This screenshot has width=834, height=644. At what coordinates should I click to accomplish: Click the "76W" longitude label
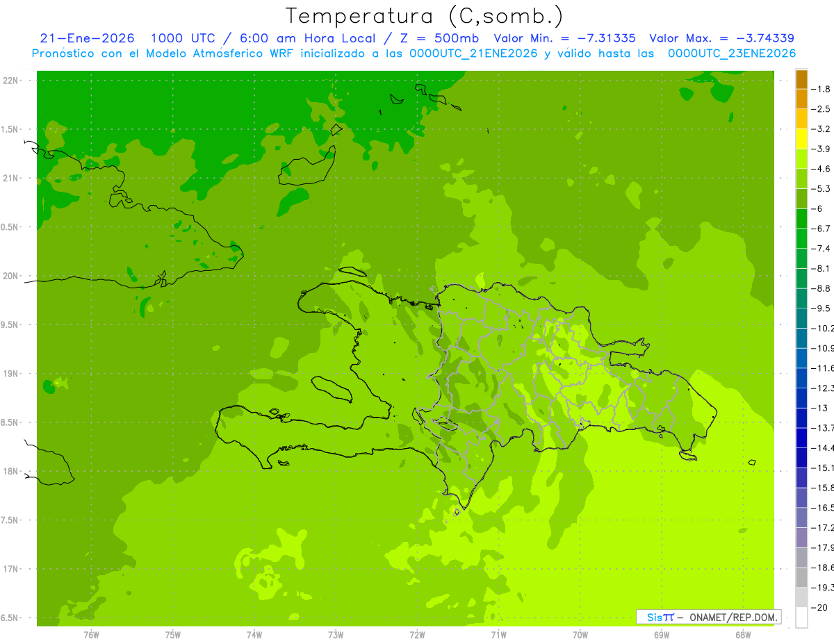click(91, 634)
